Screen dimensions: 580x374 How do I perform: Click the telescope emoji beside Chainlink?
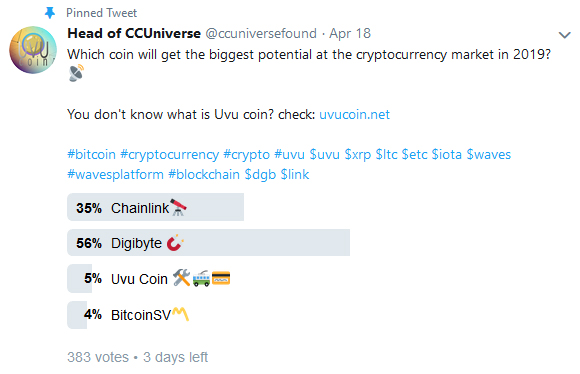pyautogui.click(x=178, y=207)
